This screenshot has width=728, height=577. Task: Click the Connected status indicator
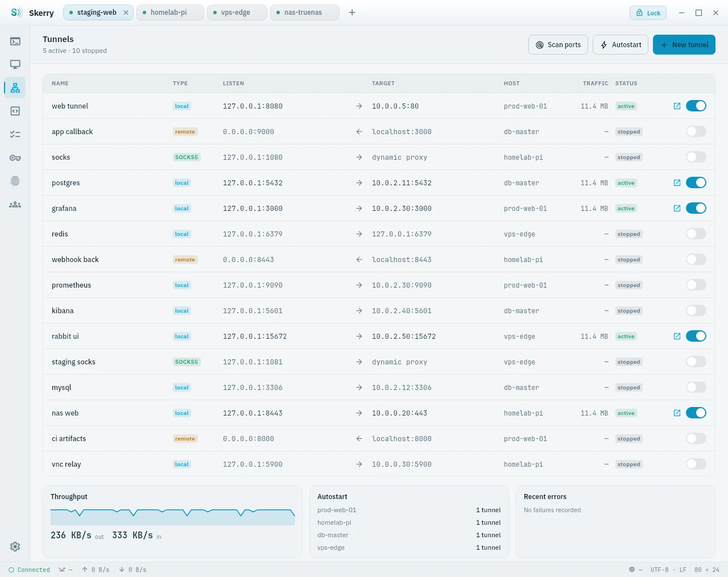[x=29, y=570]
